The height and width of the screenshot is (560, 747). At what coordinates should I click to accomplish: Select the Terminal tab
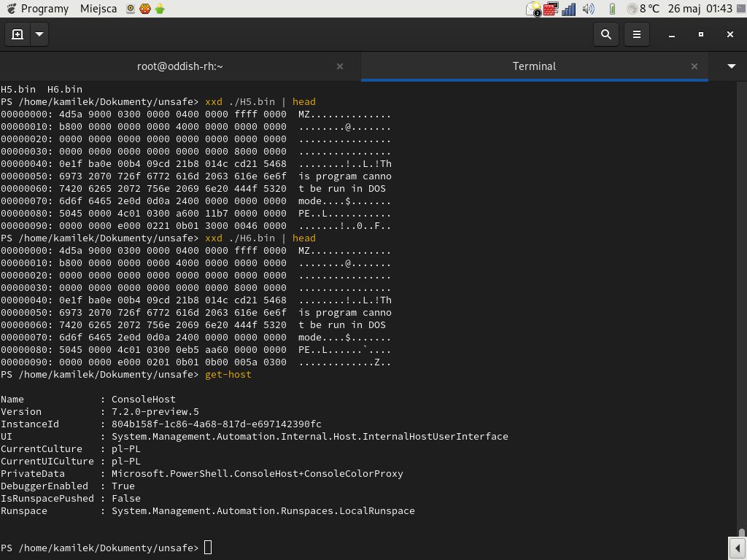(x=533, y=66)
